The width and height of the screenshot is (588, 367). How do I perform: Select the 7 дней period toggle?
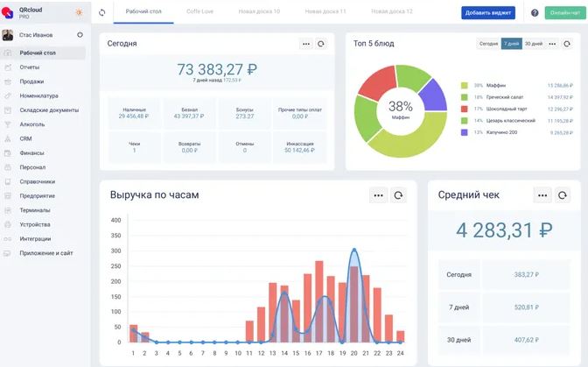[x=512, y=44]
